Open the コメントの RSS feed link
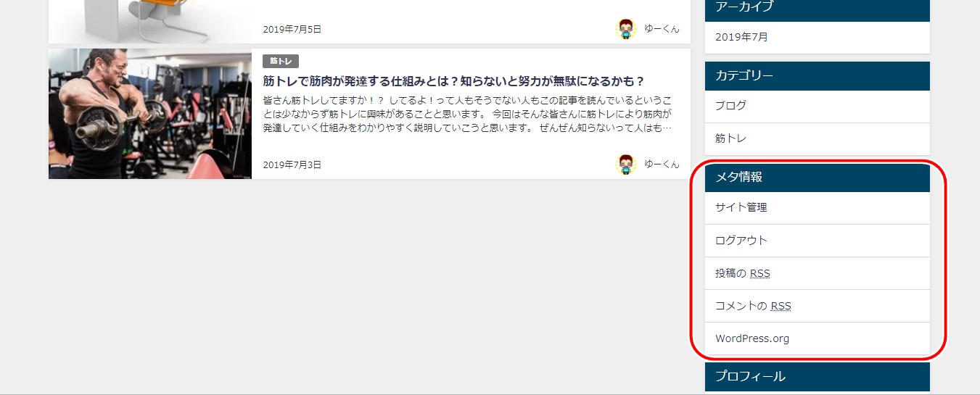 [753, 306]
